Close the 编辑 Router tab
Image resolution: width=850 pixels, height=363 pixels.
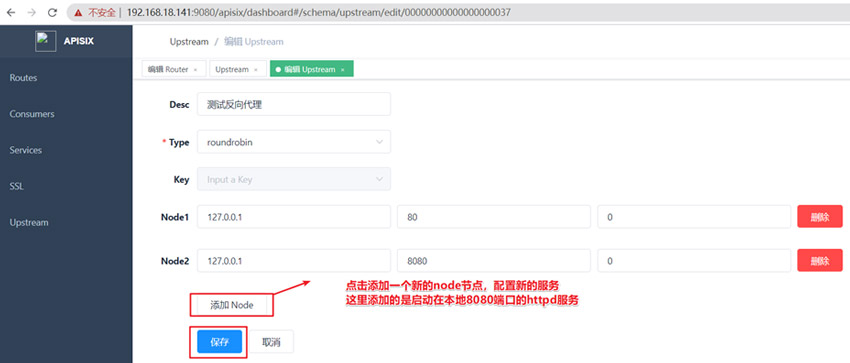tap(195, 70)
